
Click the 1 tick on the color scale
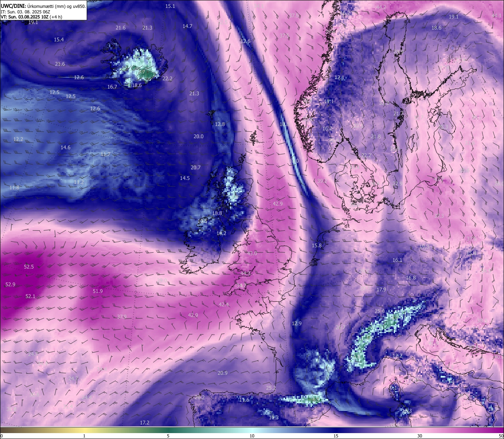[x=84, y=436]
